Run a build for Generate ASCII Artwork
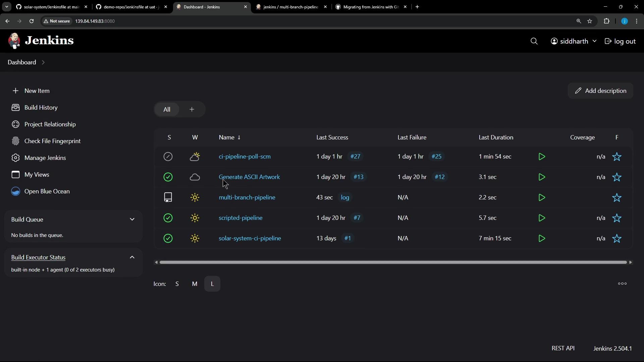The image size is (644, 362). [542, 177]
